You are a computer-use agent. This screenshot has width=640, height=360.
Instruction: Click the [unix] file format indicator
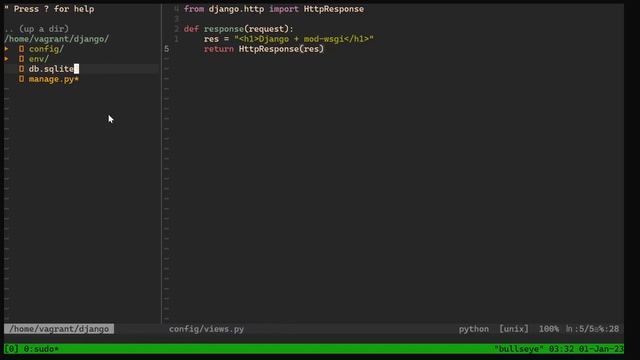point(514,329)
